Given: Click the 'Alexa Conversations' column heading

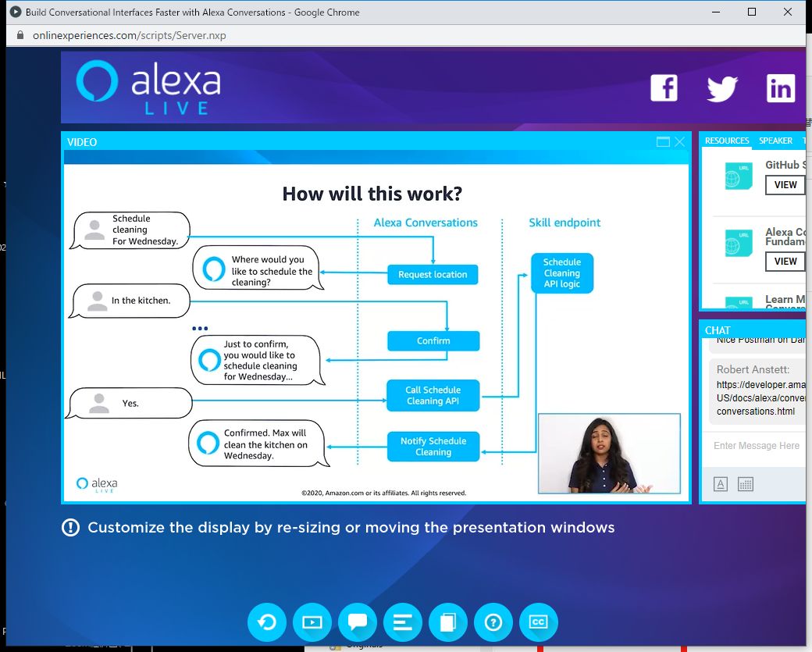Looking at the screenshot, I should pyautogui.click(x=426, y=223).
